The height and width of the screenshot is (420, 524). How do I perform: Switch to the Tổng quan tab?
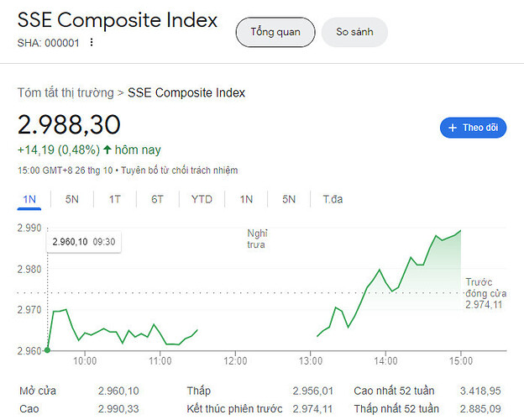(275, 33)
